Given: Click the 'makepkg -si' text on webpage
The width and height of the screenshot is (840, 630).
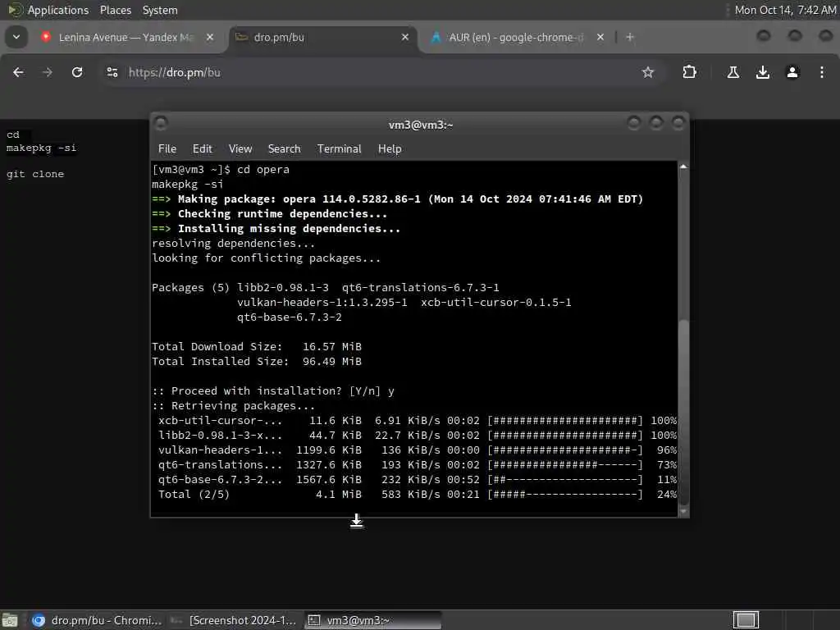Looking at the screenshot, I should (41, 148).
